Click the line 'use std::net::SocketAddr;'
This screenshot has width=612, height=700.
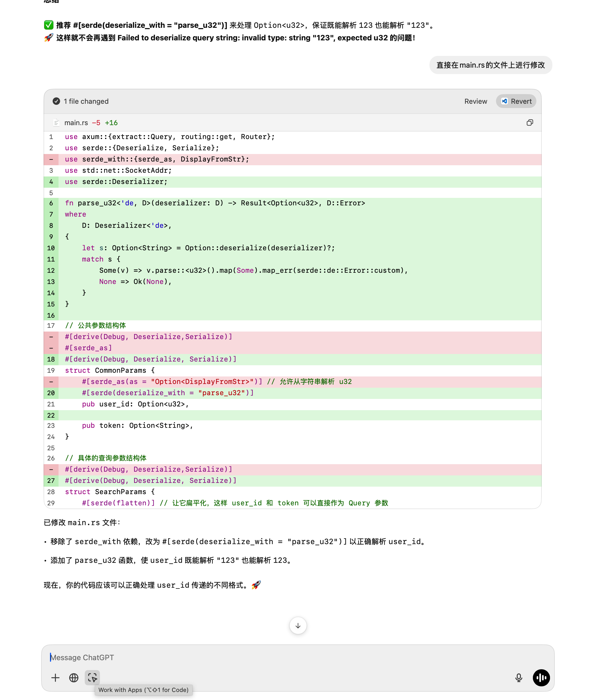point(292,171)
